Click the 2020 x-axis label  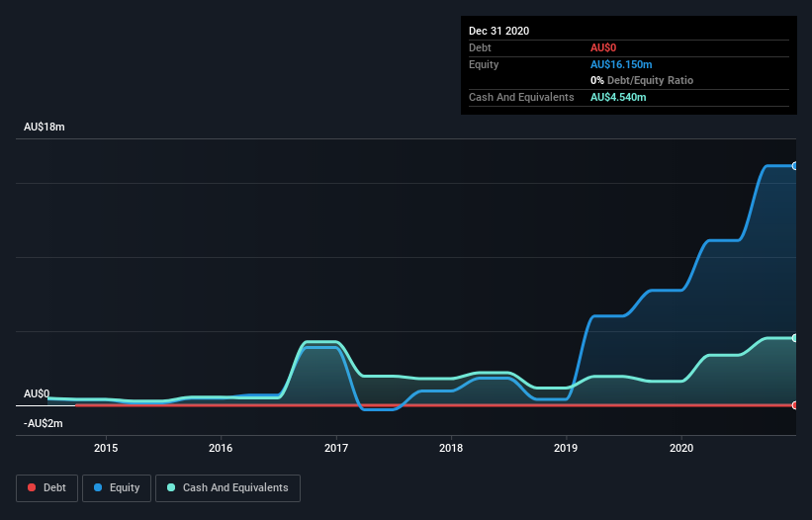681,448
